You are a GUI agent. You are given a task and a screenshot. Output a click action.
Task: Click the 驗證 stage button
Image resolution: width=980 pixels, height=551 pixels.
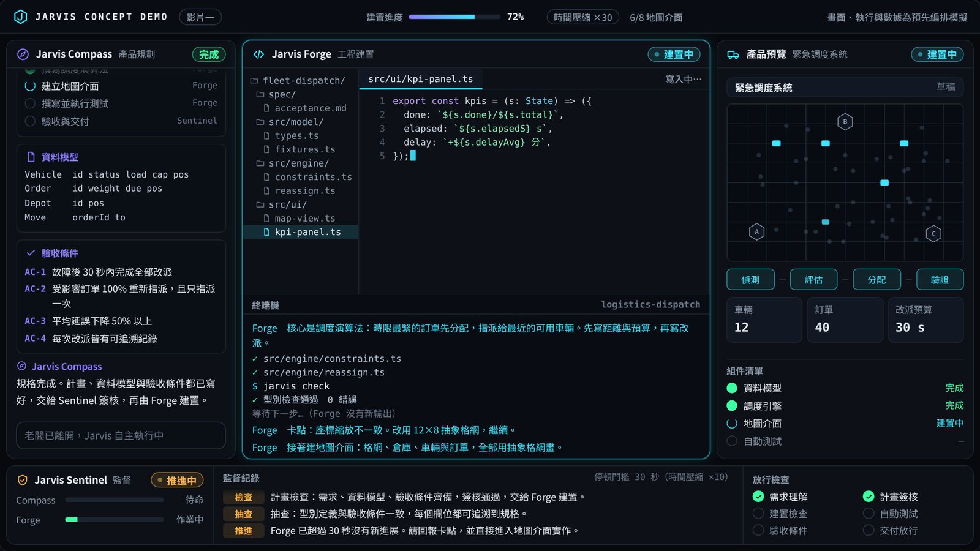[x=940, y=280]
